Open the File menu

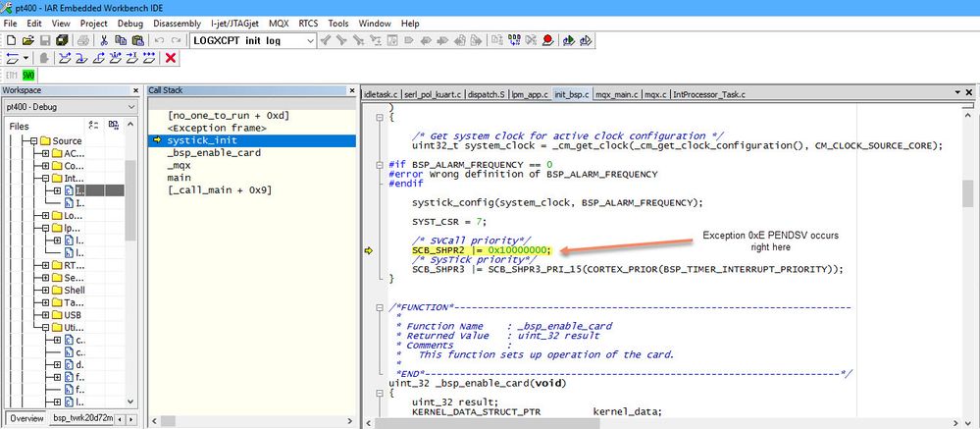click(10, 24)
